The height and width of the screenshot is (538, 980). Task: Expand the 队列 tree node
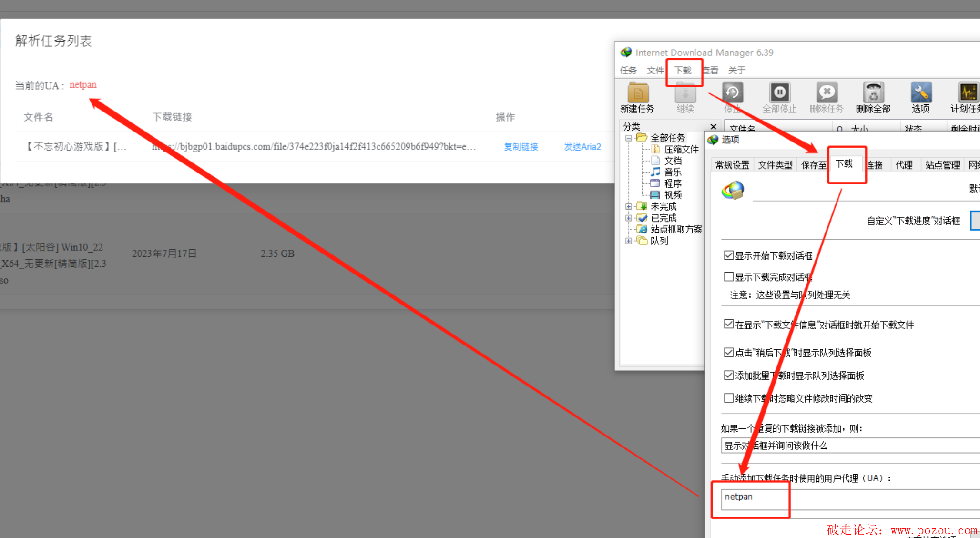629,241
